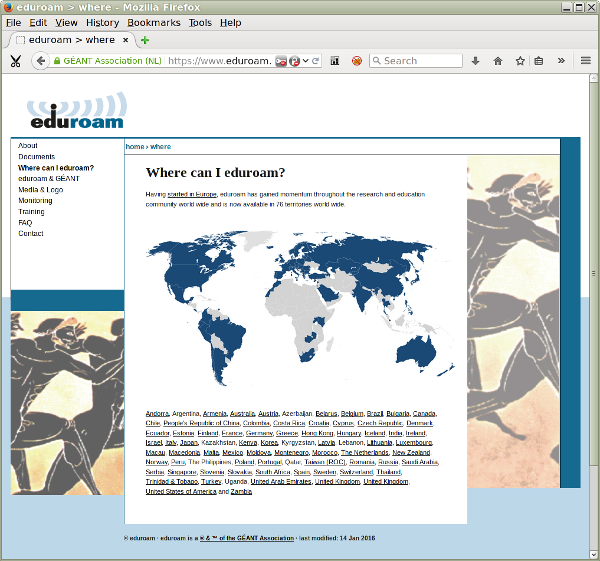This screenshot has height=561, width=600.
Task: Go to the Firefox home page
Action: point(497,61)
